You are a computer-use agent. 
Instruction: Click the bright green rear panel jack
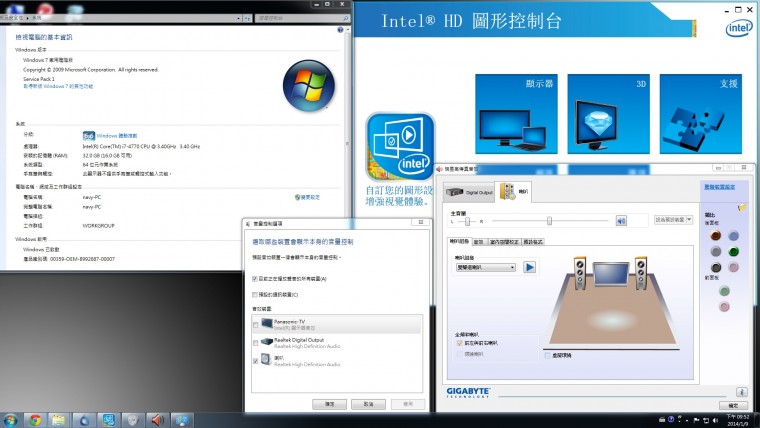pos(734,251)
